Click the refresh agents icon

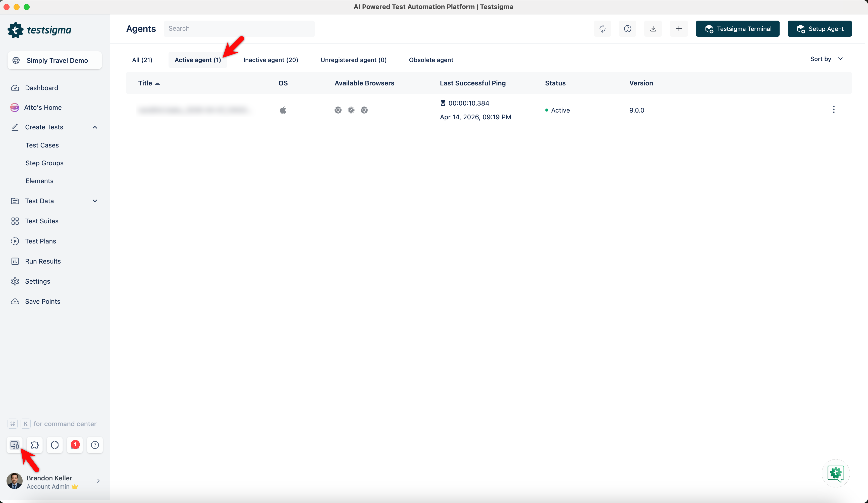point(602,29)
